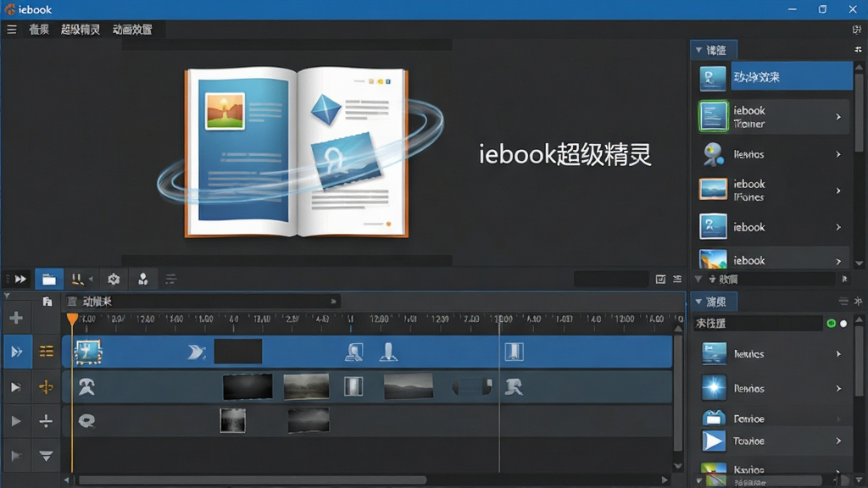Expand the first item chevron in lower panel
Viewport: 868px width, 488px height.
click(838, 354)
